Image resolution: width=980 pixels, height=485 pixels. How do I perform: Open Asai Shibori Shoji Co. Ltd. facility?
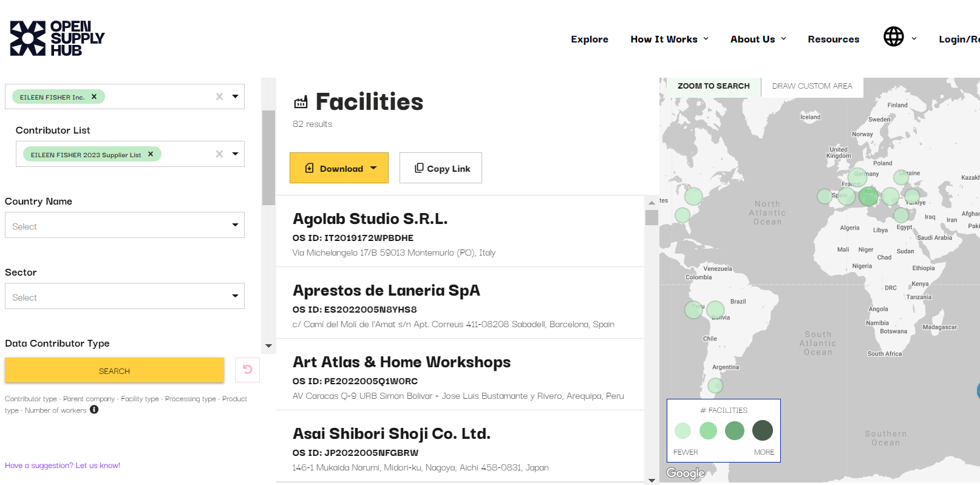point(392,434)
